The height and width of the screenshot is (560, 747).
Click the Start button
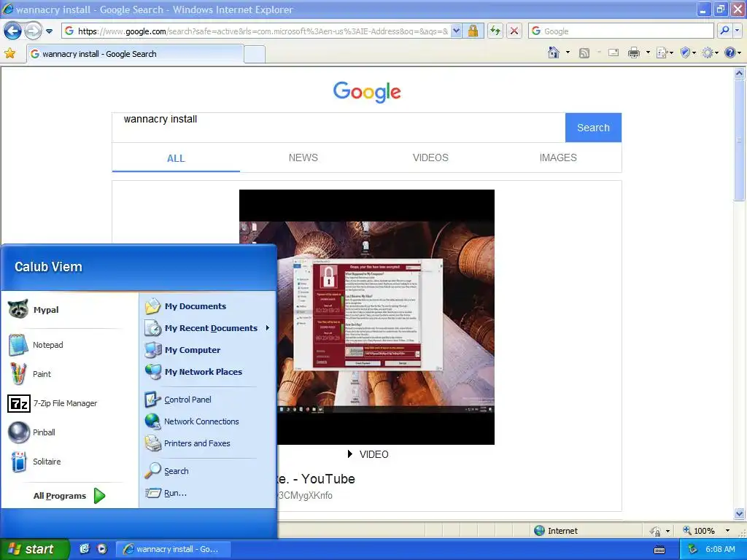pos(34,549)
